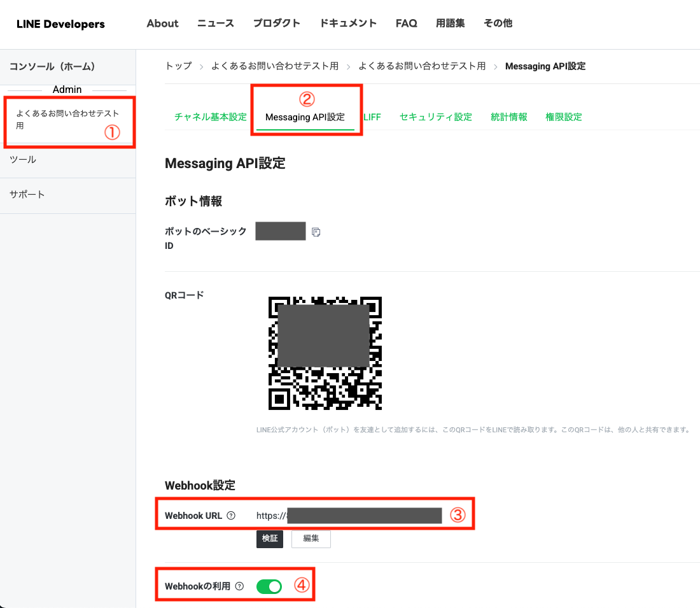Open the セキュリティ設定 tab
The image size is (700, 608).
(436, 117)
